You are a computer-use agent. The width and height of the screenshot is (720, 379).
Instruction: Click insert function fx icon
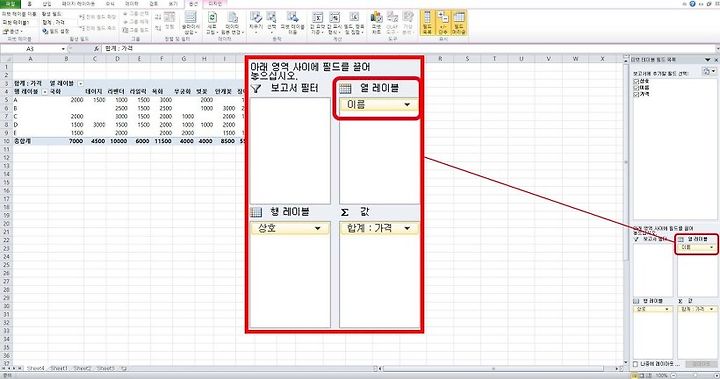(x=96, y=48)
